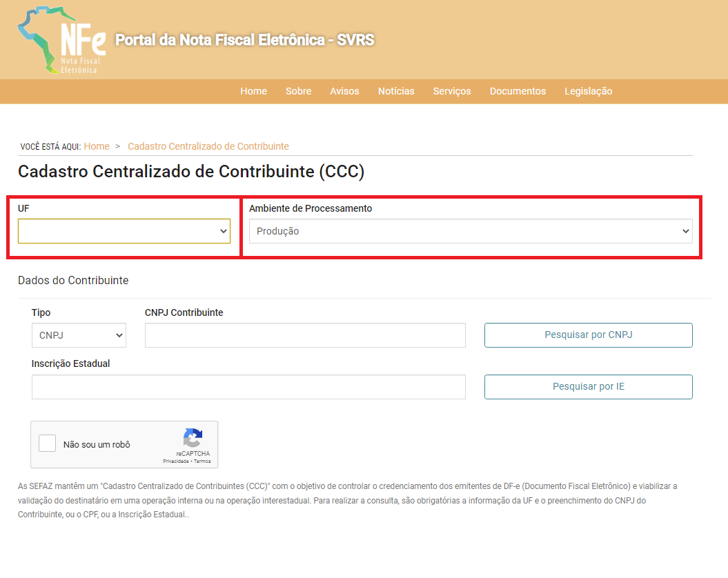Click the Cadastro Centralizado de Contribuinte breadcrumb
The image size is (728, 578).
(208, 146)
